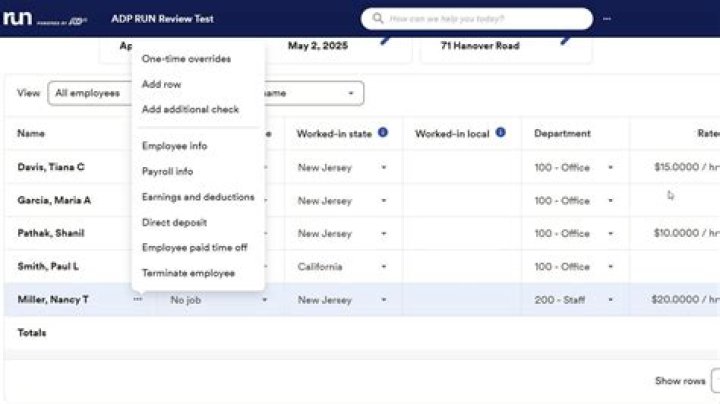Open the header ellipsis more options
This screenshot has width=720, height=404.
tap(607, 19)
